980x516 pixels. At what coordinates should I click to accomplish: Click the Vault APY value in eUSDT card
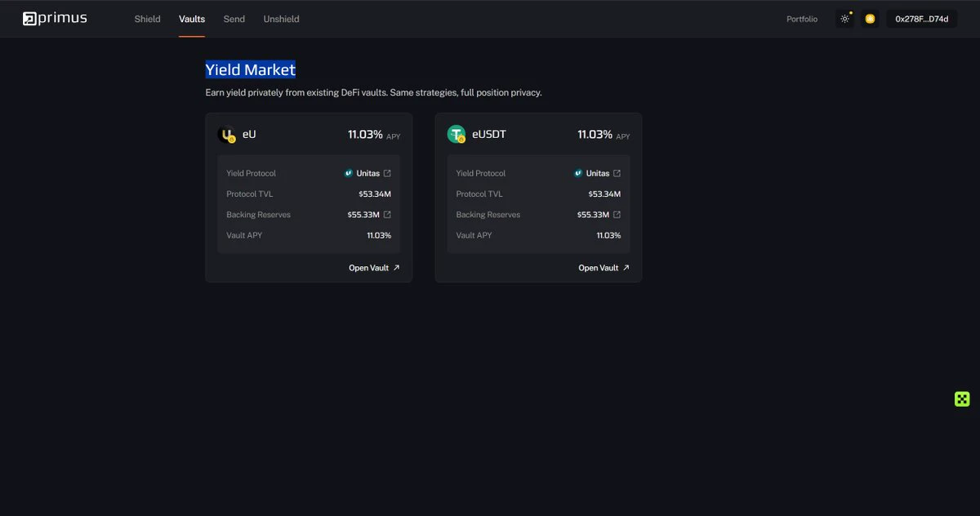coord(608,235)
